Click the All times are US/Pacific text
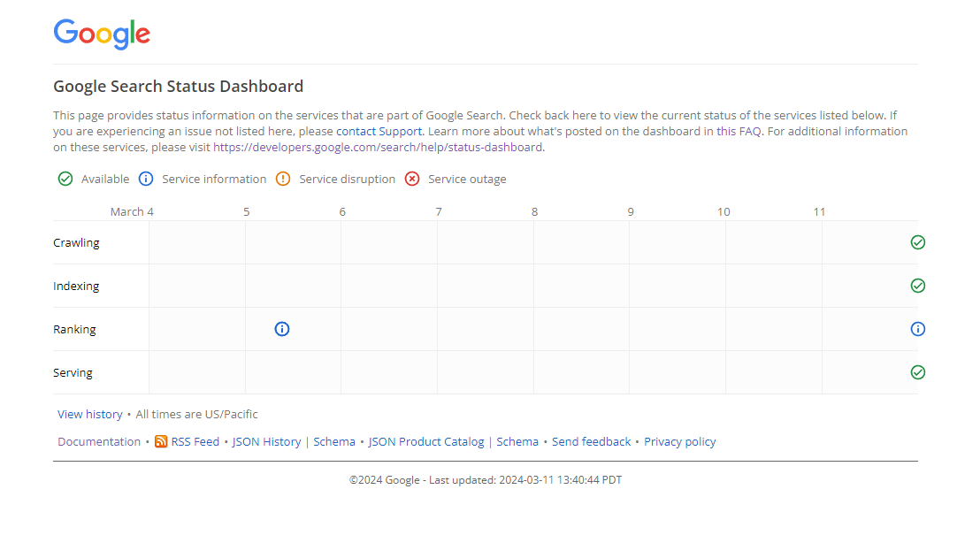Viewport: 980px width, 558px height. click(197, 414)
